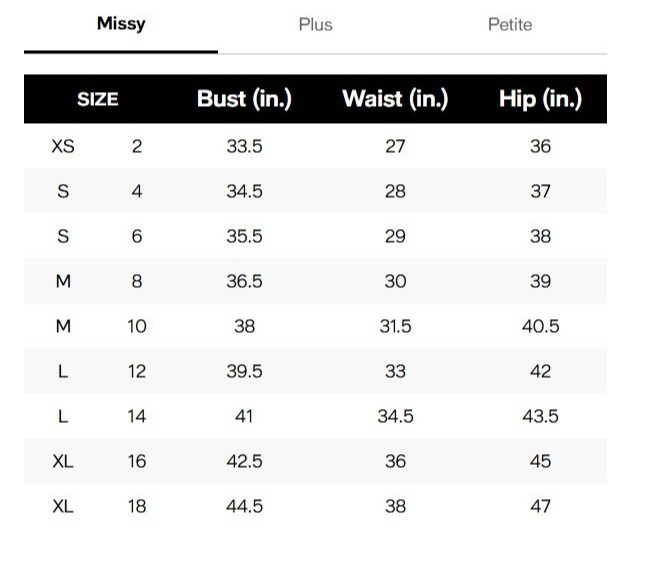Click hip value 43.5
Screen dimensions: 647x561
coord(541,416)
